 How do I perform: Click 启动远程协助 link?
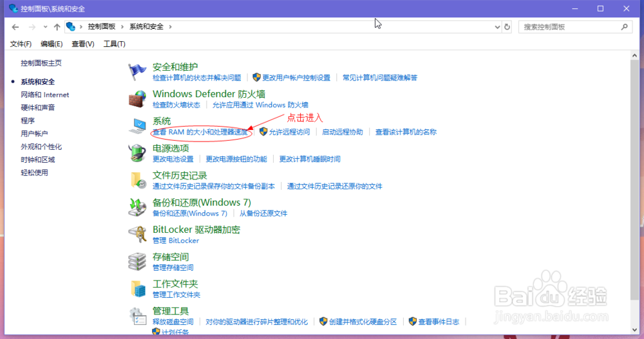pyautogui.click(x=343, y=132)
